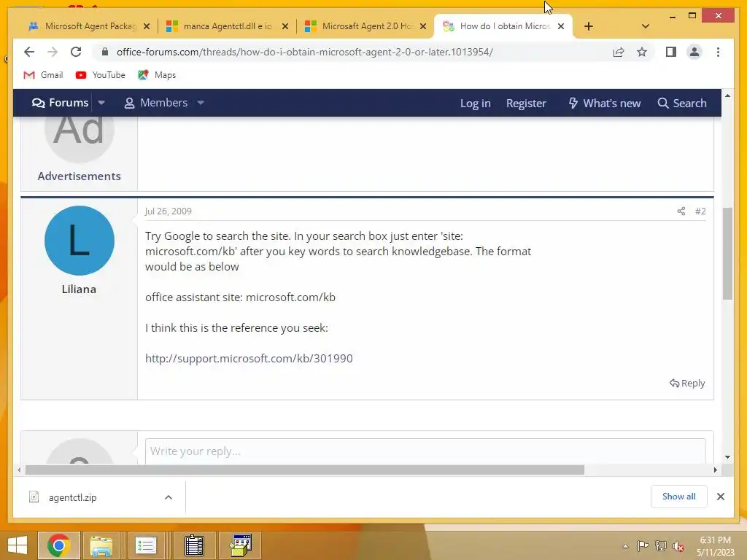The image size is (747, 560).
Task: Click the browser forward arrow
Action: (x=53, y=52)
